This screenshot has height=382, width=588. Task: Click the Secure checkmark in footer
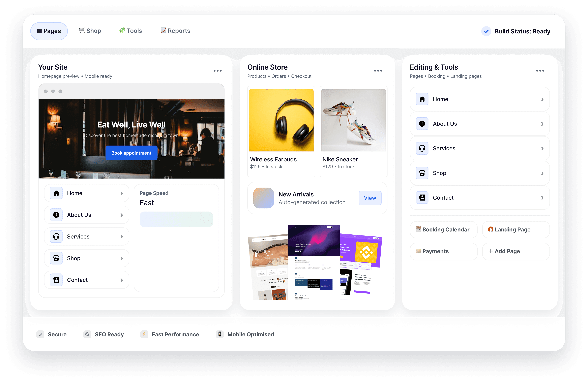coord(40,334)
